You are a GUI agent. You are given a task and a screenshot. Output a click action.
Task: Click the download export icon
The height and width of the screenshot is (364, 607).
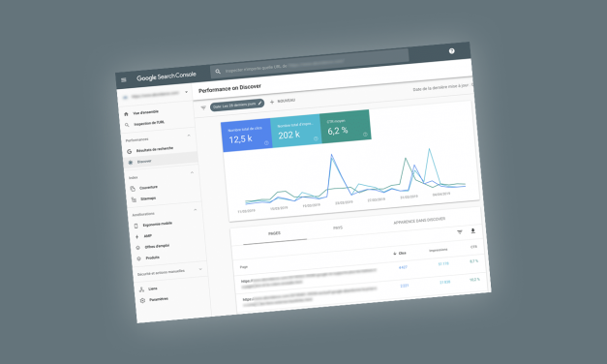pyautogui.click(x=472, y=230)
